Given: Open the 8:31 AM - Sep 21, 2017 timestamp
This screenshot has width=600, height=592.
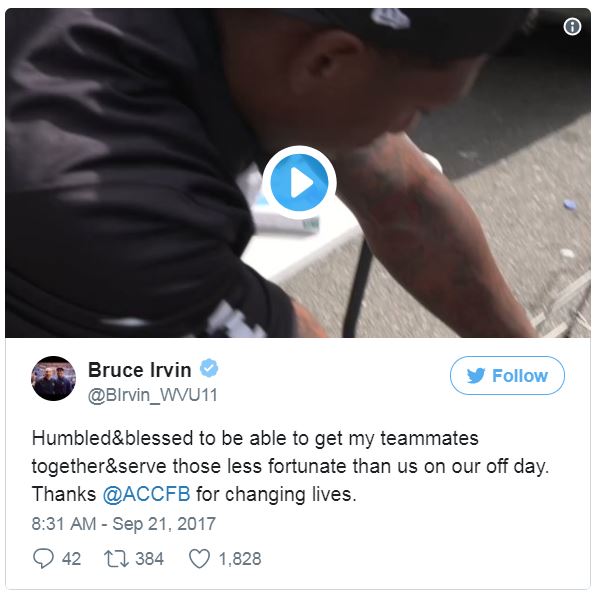Looking at the screenshot, I should 124,524.
